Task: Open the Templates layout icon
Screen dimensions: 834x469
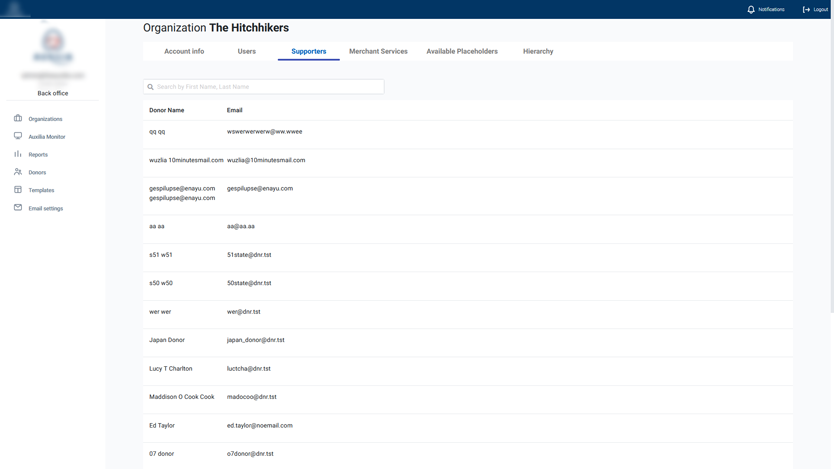Action: pyautogui.click(x=18, y=190)
